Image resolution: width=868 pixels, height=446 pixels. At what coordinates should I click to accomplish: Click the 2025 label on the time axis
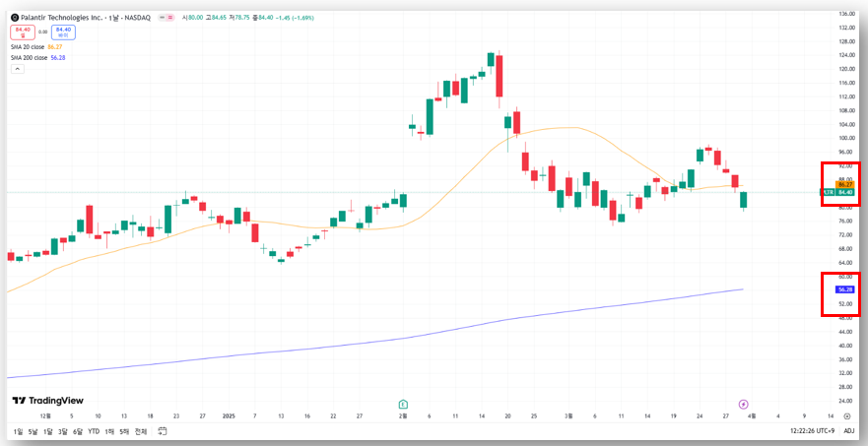pos(230,415)
